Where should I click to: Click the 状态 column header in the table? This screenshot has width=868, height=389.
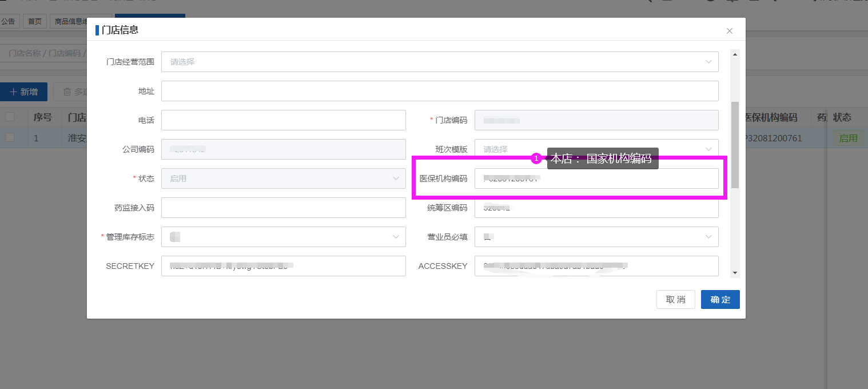[x=842, y=117]
